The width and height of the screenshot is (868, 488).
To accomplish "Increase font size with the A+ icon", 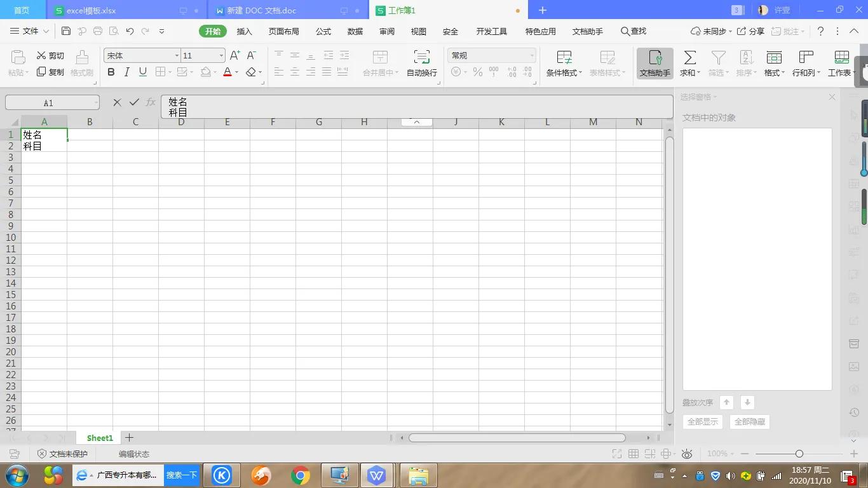I will click(235, 55).
